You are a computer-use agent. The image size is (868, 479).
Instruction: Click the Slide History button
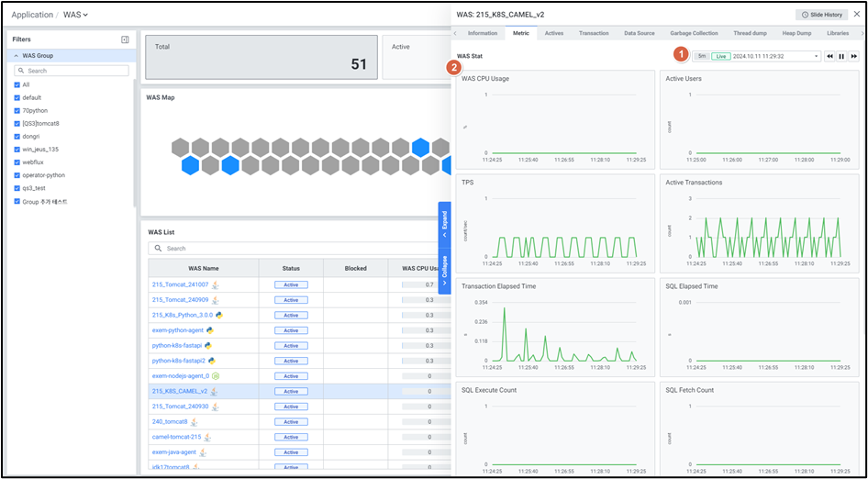pyautogui.click(x=821, y=15)
